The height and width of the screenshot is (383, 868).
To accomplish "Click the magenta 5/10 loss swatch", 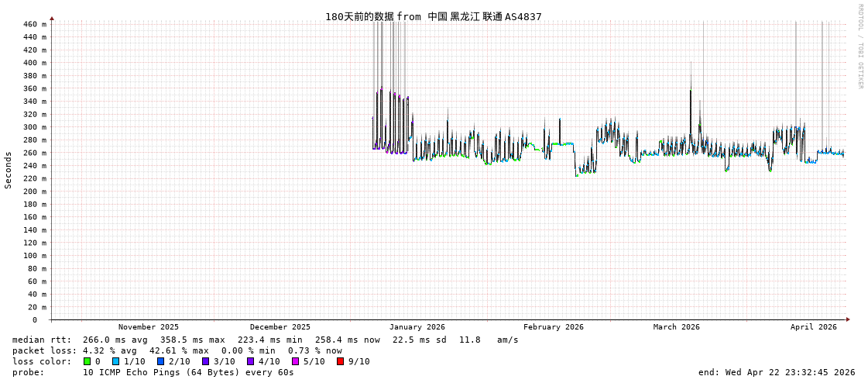I will 295,361.
